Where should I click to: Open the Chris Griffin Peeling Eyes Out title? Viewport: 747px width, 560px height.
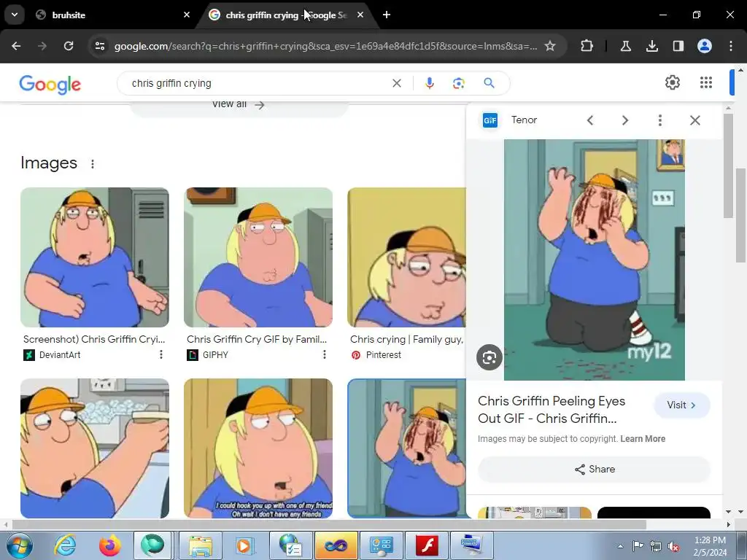[551, 410]
